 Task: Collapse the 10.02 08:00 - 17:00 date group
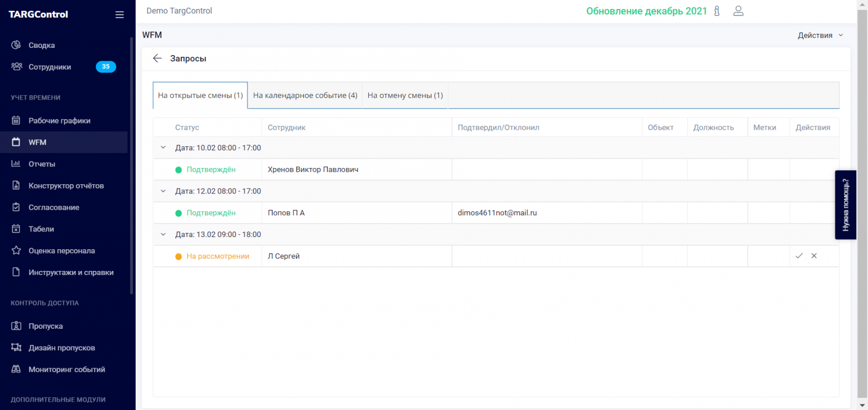(x=163, y=147)
